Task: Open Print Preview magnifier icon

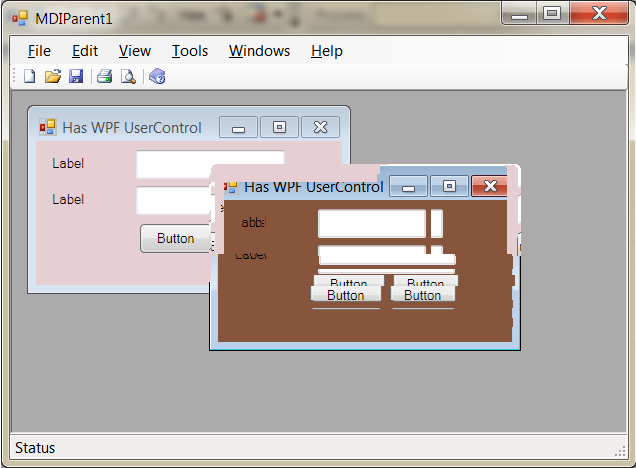Action: click(128, 76)
